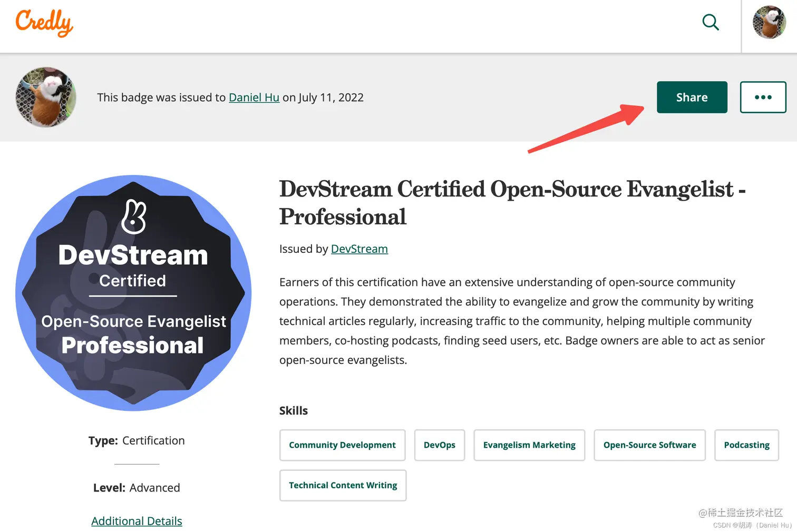Image resolution: width=797 pixels, height=532 pixels.
Task: Select the Open-Source Software skill tag
Action: [649, 445]
